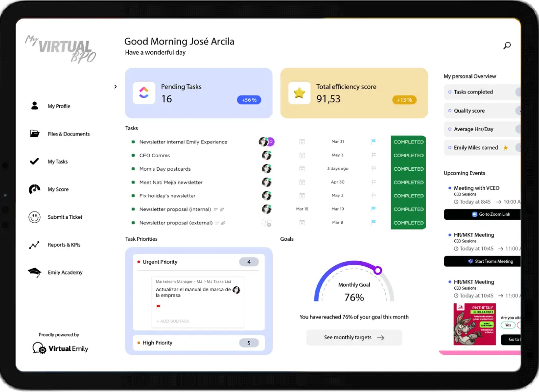The height and width of the screenshot is (392, 539).
Task: Open Files & Documents folder icon
Action: coord(34,134)
